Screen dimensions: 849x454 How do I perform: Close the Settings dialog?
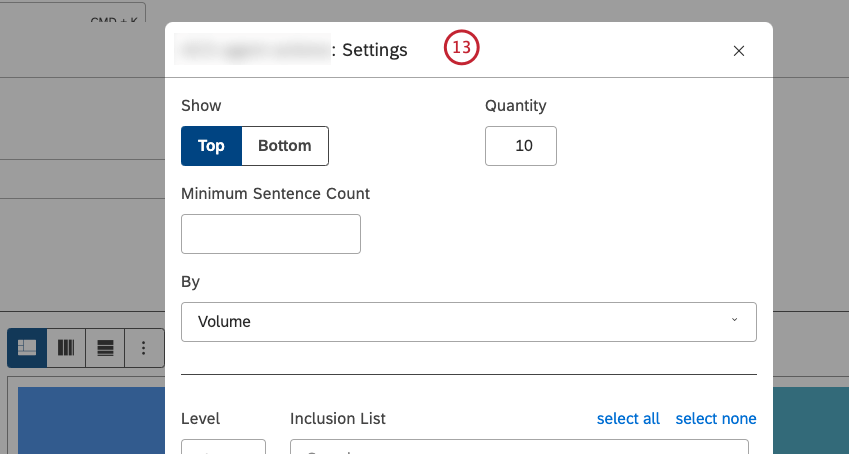[x=739, y=51]
